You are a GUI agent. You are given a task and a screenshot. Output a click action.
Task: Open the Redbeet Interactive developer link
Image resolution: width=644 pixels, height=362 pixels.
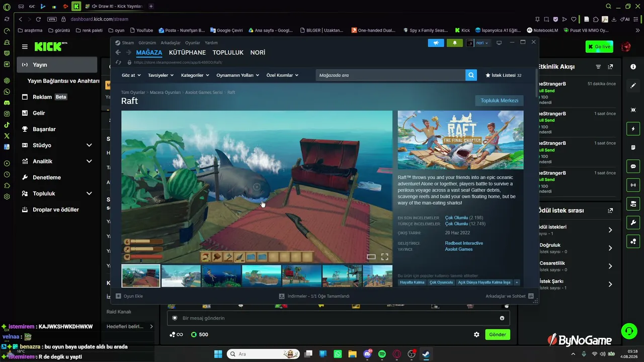pos(464,243)
